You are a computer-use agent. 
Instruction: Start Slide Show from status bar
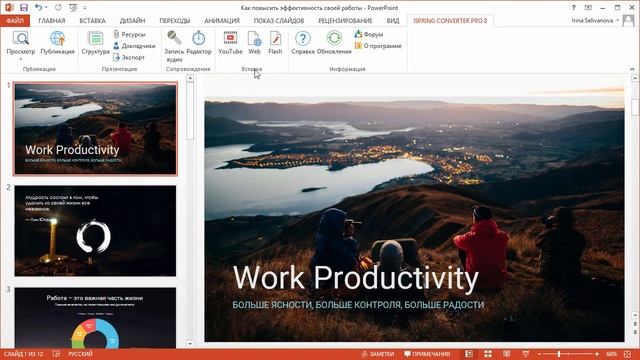(525, 354)
